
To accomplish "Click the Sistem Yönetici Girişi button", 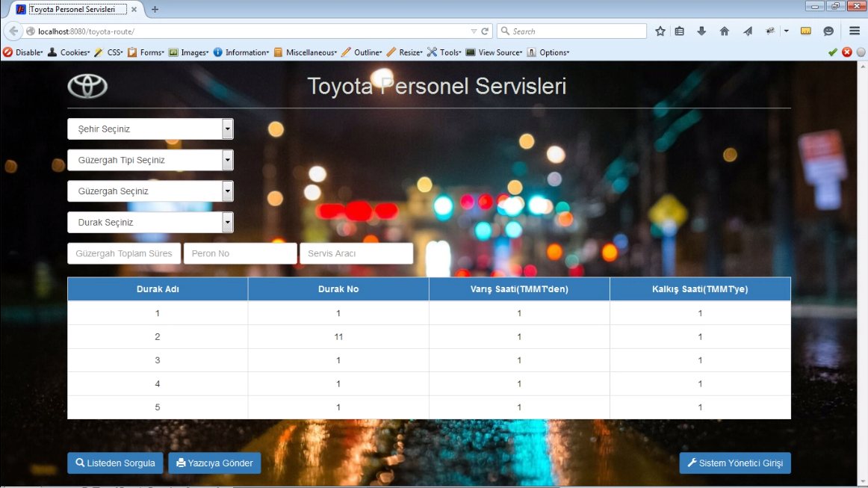I will pos(735,463).
